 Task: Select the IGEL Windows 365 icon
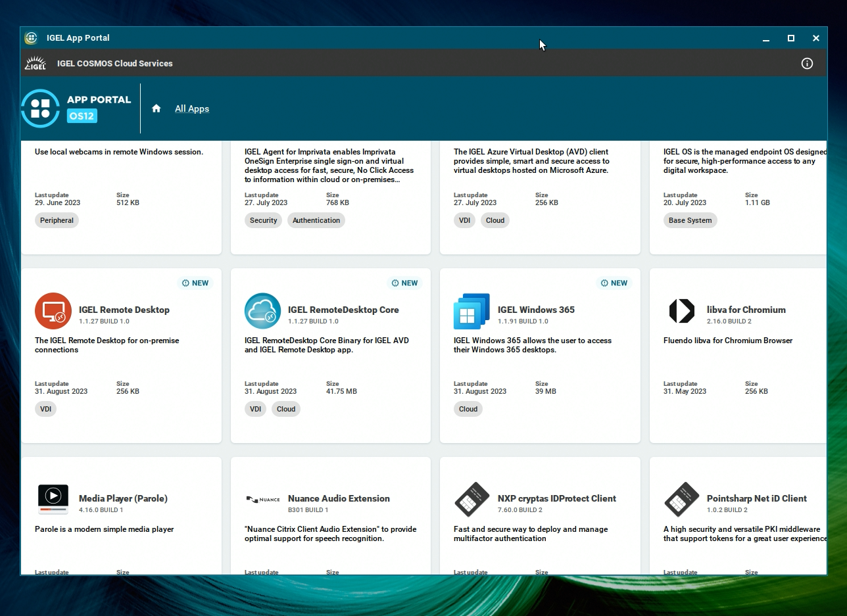[x=472, y=311]
